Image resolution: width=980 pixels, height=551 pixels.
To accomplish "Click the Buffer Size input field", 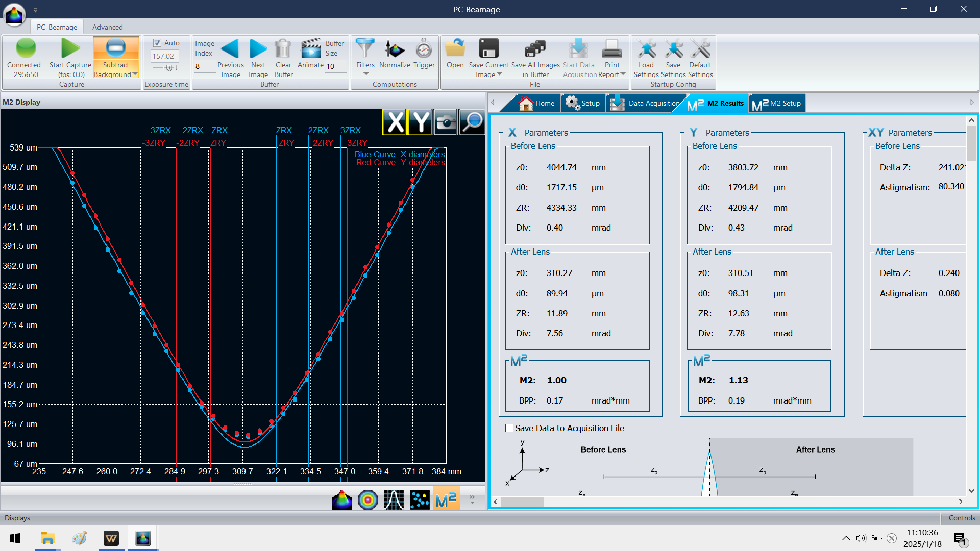I will [335, 66].
